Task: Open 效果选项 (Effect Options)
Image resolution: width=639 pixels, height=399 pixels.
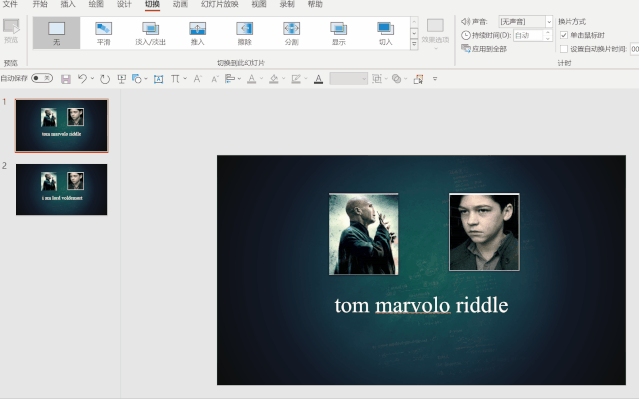Action: click(435, 34)
